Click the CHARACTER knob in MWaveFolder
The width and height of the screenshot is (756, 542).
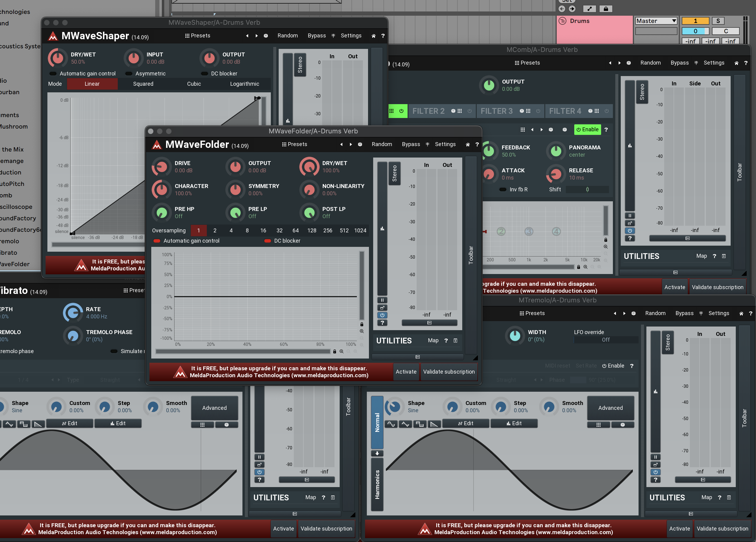tap(162, 190)
